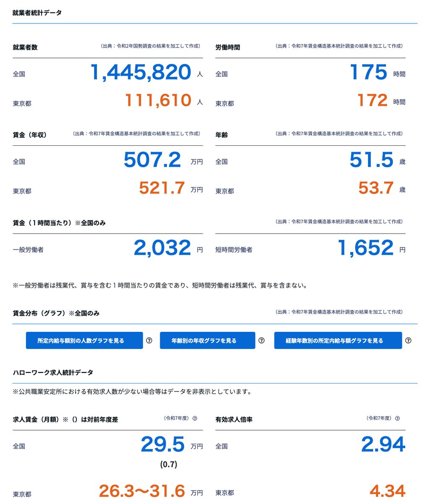Viewport: 430px width, 504px height.
Task: Click the 賃金分布（グラフ）※全国のみ heading
Action: (x=56, y=313)
